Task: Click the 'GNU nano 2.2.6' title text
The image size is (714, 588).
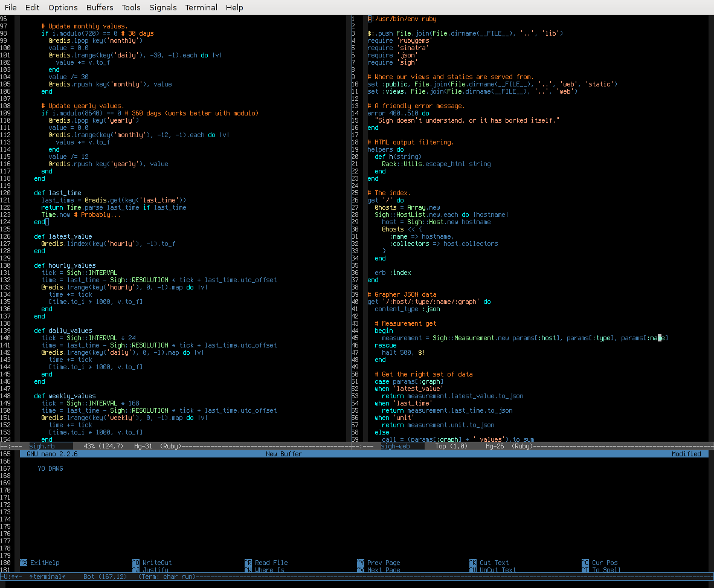Action: 52,454
